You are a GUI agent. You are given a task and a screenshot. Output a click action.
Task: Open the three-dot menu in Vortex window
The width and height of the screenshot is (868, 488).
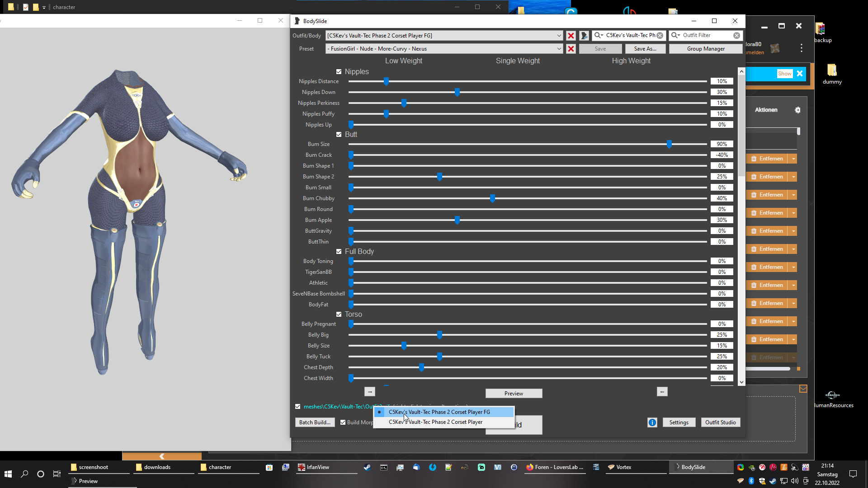pos(802,48)
